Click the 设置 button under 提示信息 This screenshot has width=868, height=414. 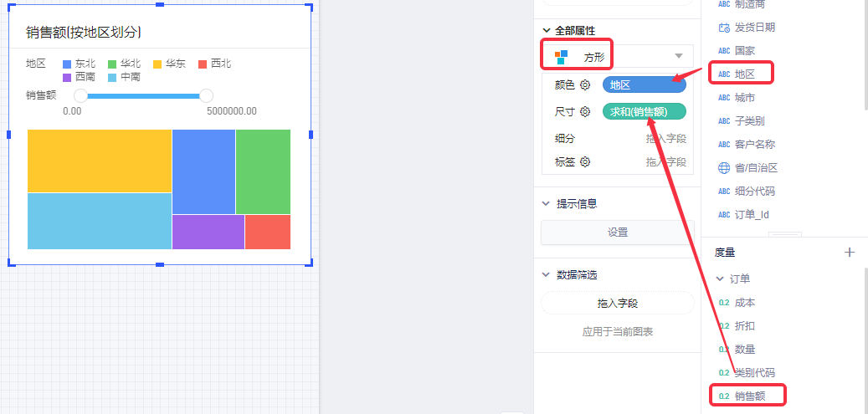617,233
